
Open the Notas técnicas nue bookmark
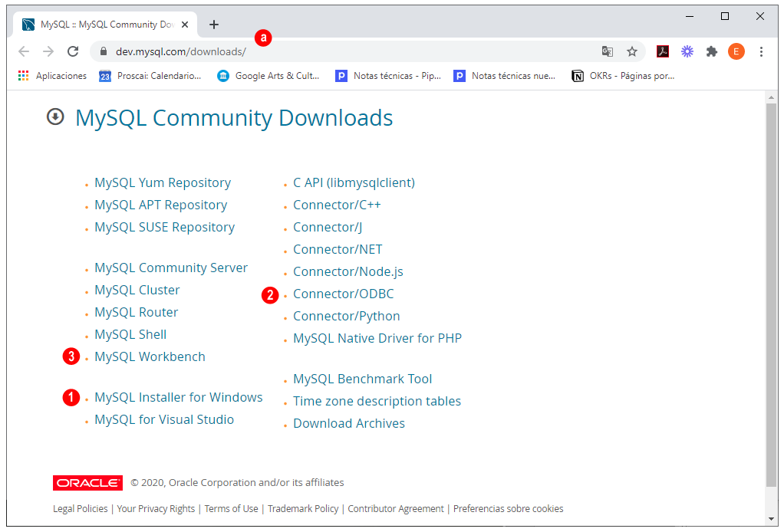pos(504,76)
